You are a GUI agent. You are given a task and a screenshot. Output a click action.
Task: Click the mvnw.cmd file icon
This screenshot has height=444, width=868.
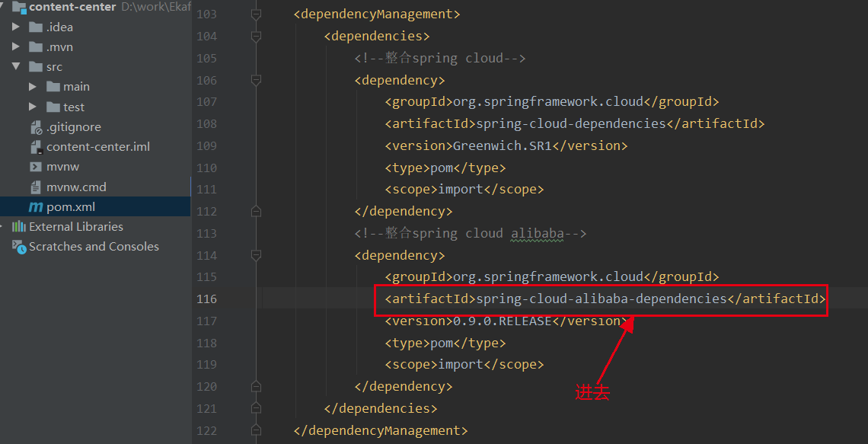36,187
